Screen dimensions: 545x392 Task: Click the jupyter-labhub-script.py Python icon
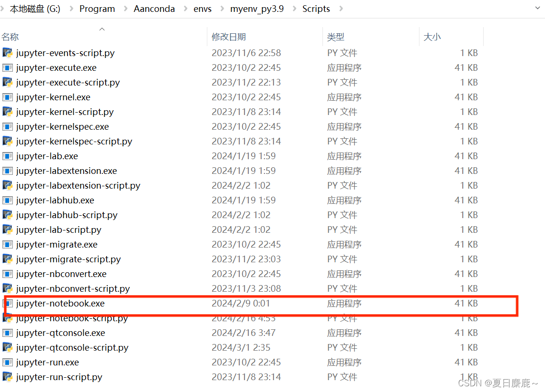(x=8, y=215)
